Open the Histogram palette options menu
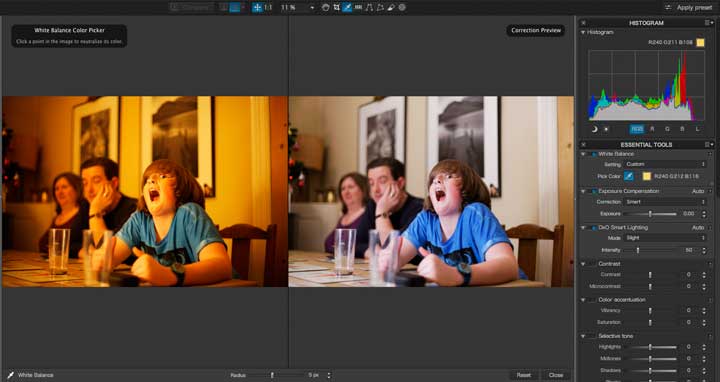 pos(709,22)
